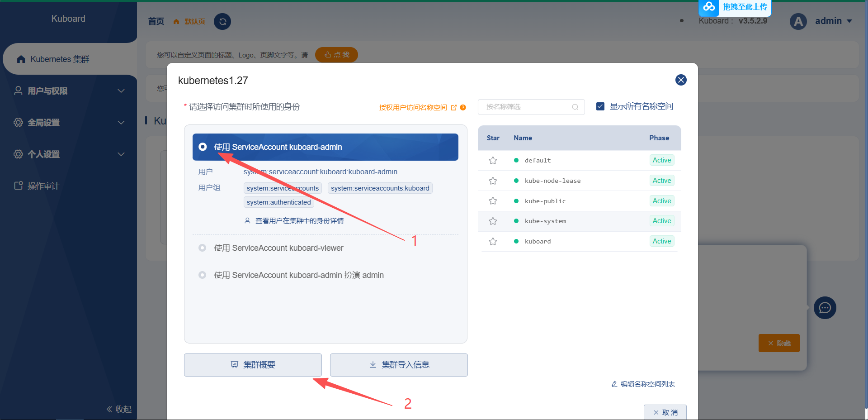868x420 pixels.
Task: Click the kuboard namespace name
Action: coord(538,241)
